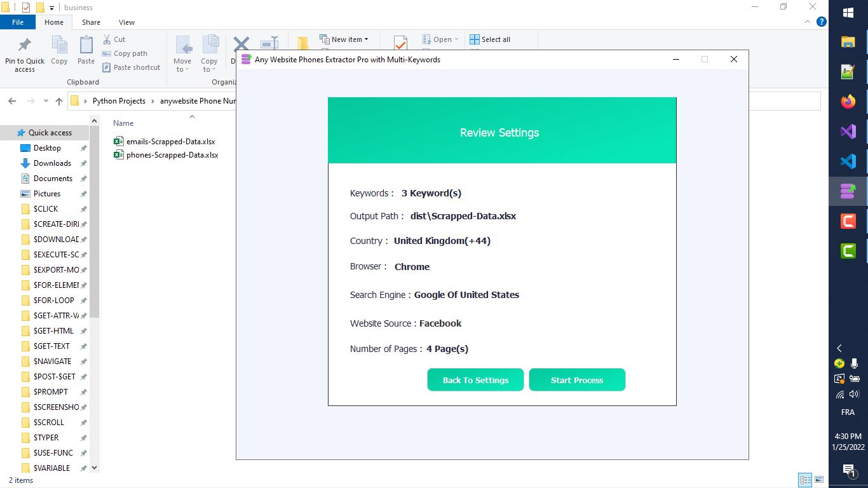This screenshot has width=868, height=488.
Task: Open the New item dropdown
Action: pyautogui.click(x=344, y=39)
